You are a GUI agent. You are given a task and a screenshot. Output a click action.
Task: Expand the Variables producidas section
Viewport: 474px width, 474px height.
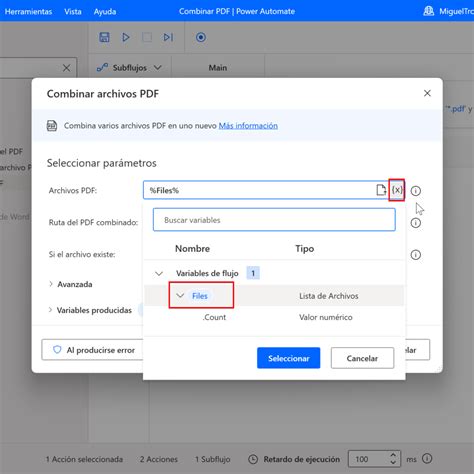point(90,310)
